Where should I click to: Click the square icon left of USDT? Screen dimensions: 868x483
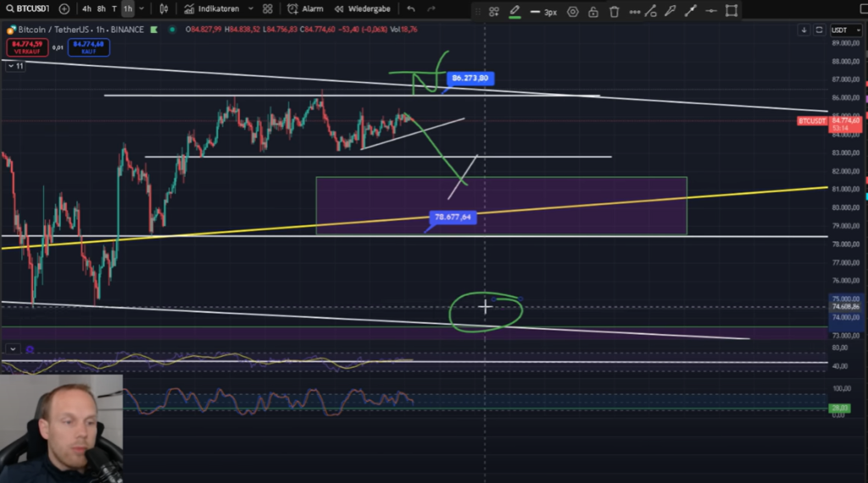click(x=820, y=30)
